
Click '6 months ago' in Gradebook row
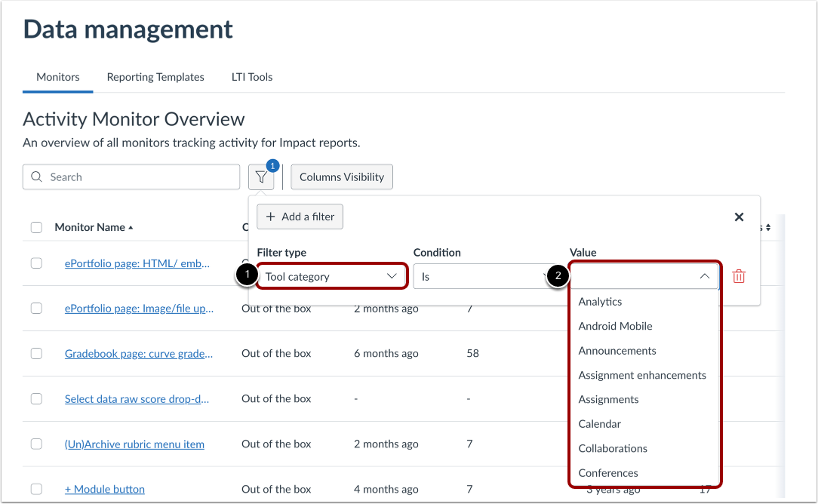(386, 353)
